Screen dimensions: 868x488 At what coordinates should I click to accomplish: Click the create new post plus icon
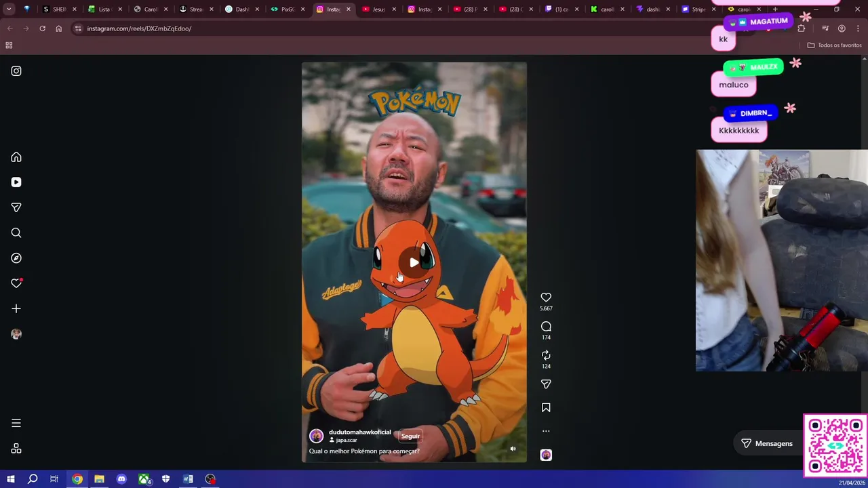(x=16, y=309)
